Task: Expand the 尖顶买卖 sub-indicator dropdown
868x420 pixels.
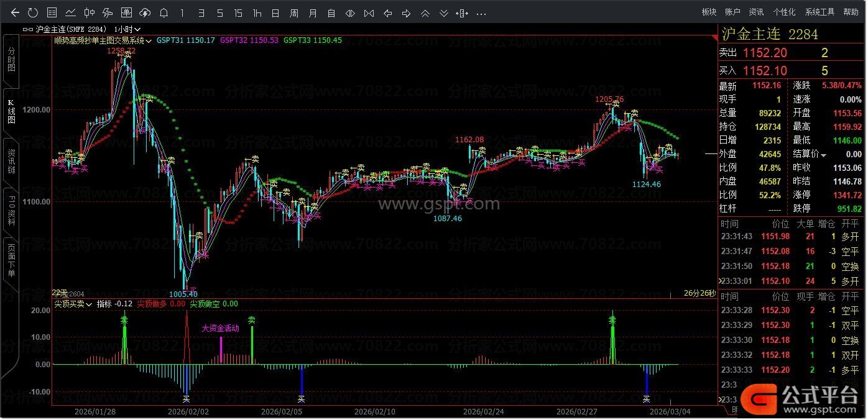Action: coord(73,304)
